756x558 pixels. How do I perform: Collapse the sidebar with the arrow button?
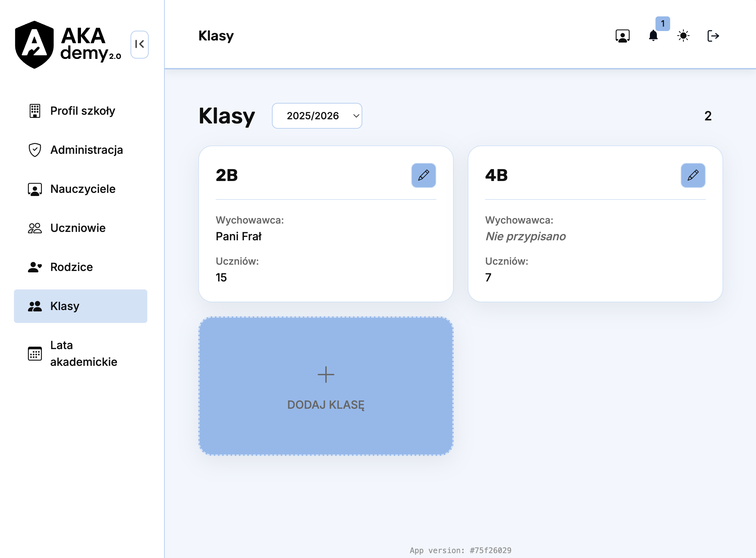(139, 44)
